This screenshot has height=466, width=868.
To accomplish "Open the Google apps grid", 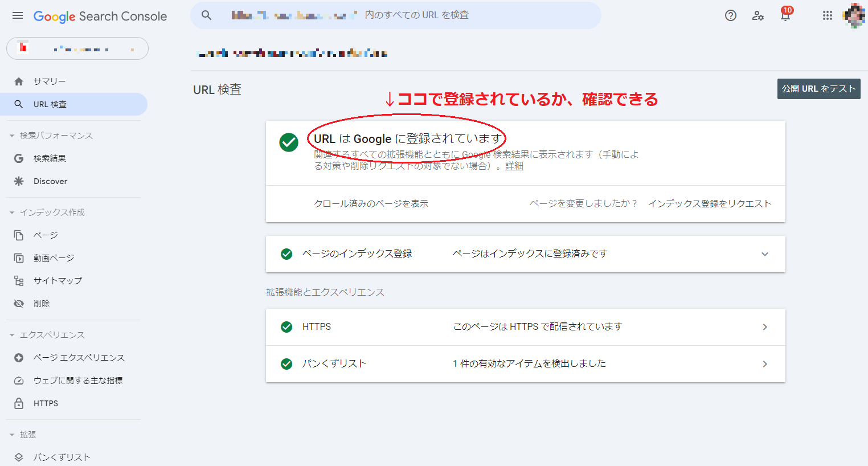I will (x=828, y=15).
